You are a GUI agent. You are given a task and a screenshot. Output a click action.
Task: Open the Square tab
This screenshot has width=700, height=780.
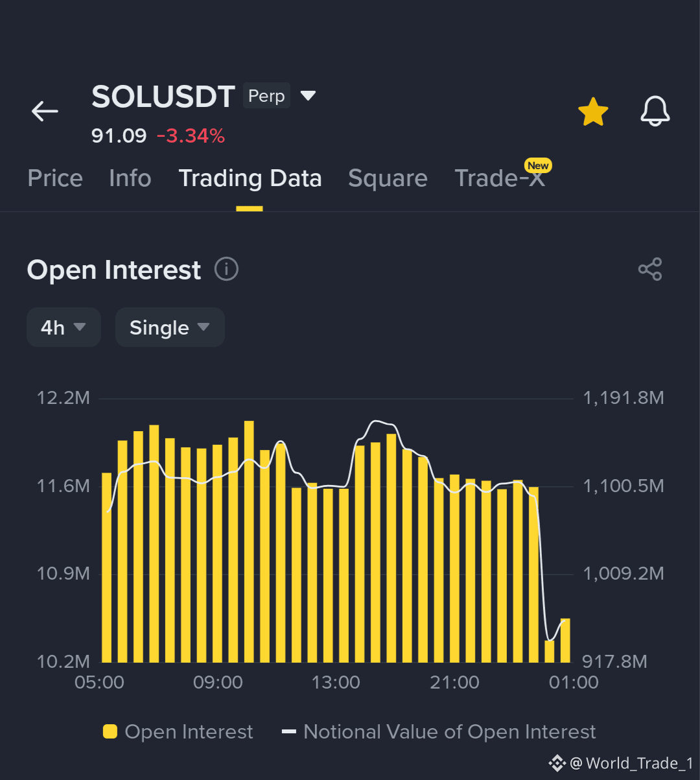pyautogui.click(x=388, y=178)
